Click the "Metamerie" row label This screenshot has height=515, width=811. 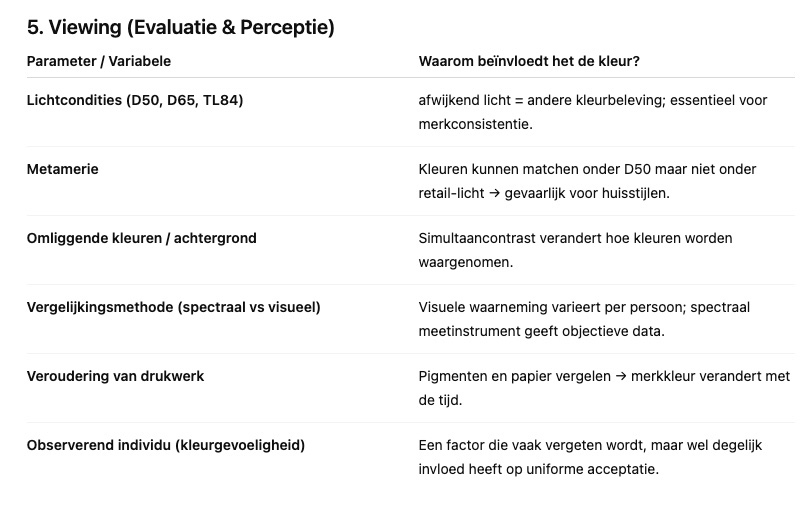coord(62,169)
